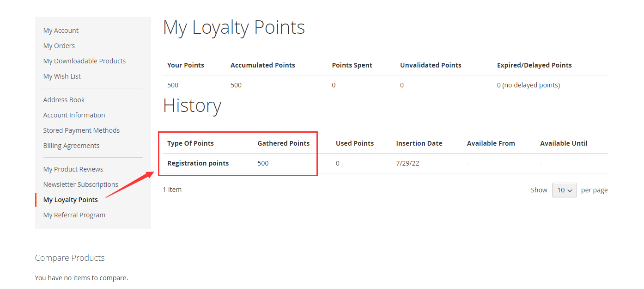View My Wish List
Image resolution: width=644 pixels, height=289 pixels.
62,76
